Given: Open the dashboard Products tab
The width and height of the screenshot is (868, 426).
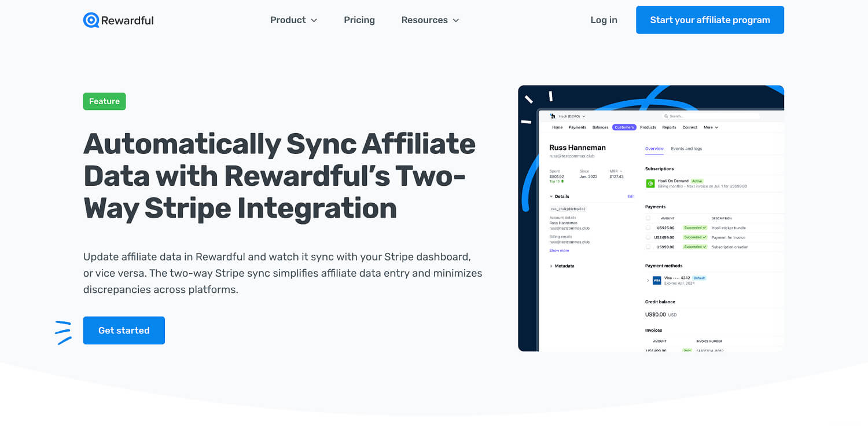Looking at the screenshot, I should point(648,127).
